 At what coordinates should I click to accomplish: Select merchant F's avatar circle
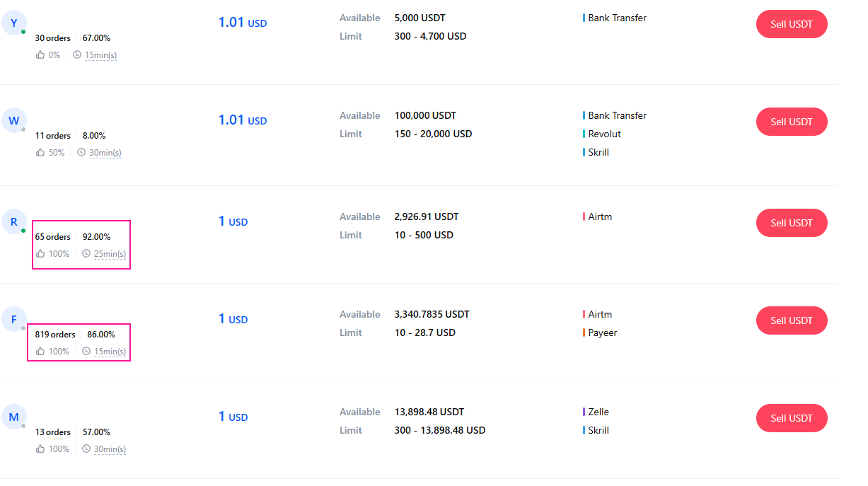pos(13,319)
